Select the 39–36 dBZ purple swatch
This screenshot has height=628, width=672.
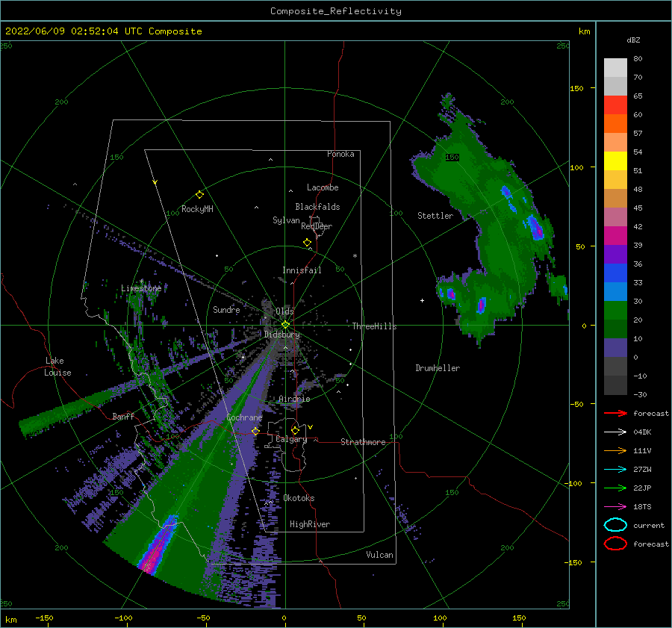point(615,255)
